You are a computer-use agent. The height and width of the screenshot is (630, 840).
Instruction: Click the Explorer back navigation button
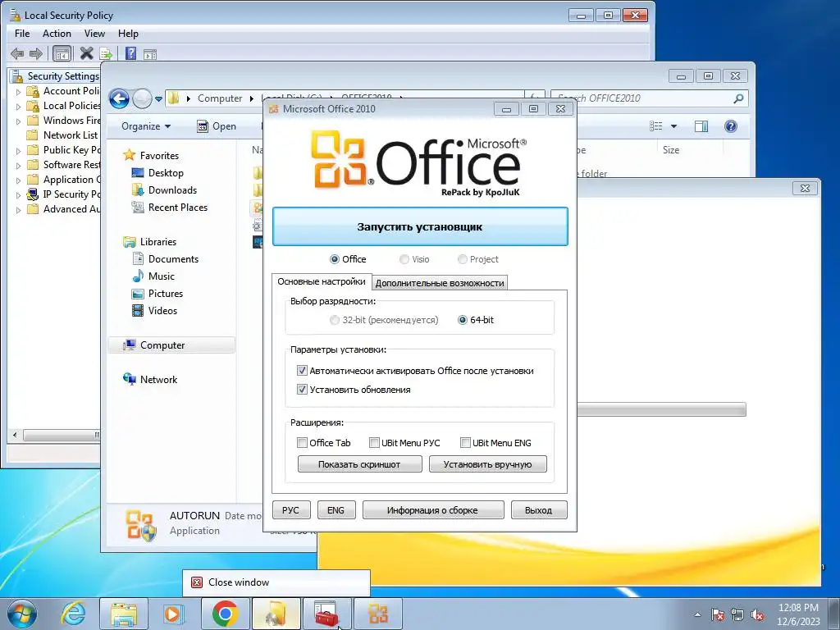pyautogui.click(x=119, y=98)
